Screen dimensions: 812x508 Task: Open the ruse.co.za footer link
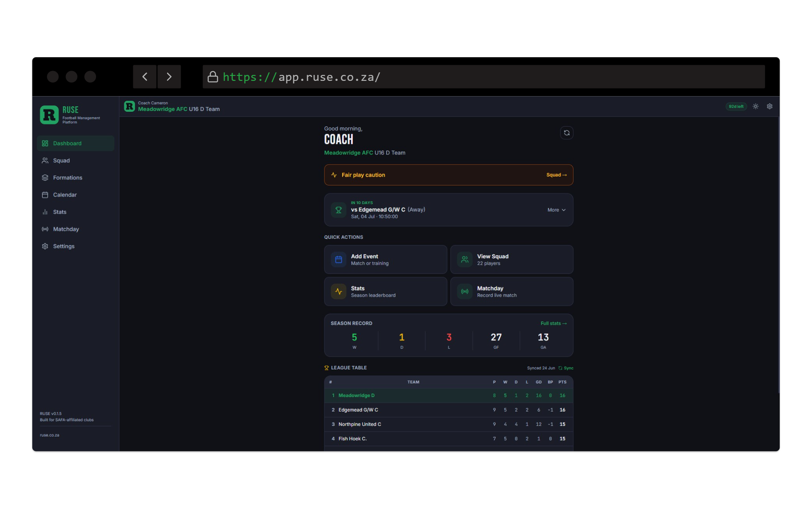pyautogui.click(x=49, y=435)
